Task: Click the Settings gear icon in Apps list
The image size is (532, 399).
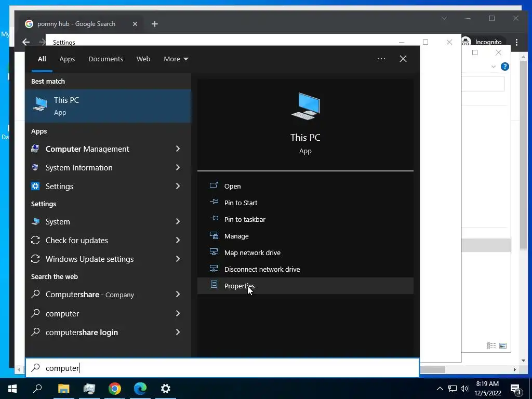Action: (35, 186)
